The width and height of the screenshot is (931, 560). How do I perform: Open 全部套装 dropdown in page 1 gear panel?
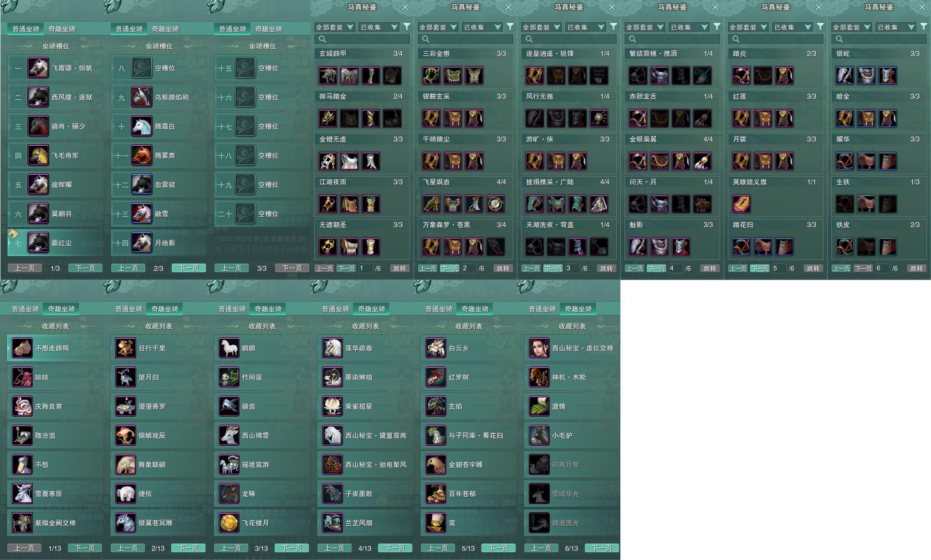[334, 27]
